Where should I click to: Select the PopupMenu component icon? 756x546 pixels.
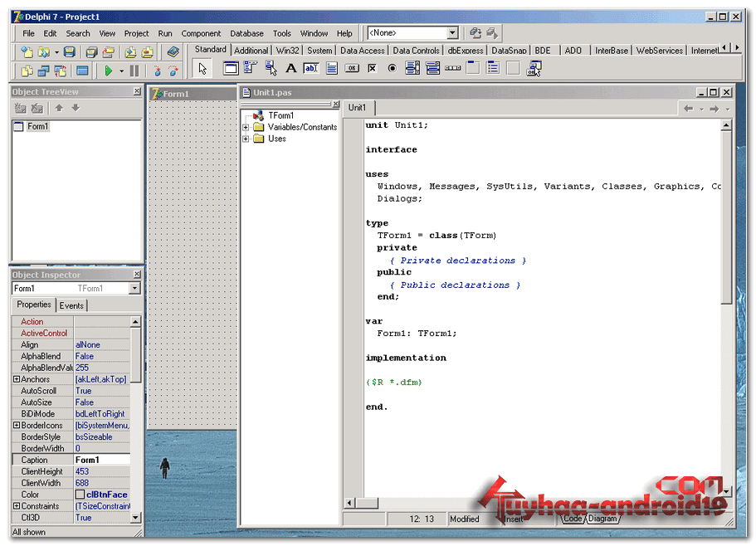[x=271, y=68]
